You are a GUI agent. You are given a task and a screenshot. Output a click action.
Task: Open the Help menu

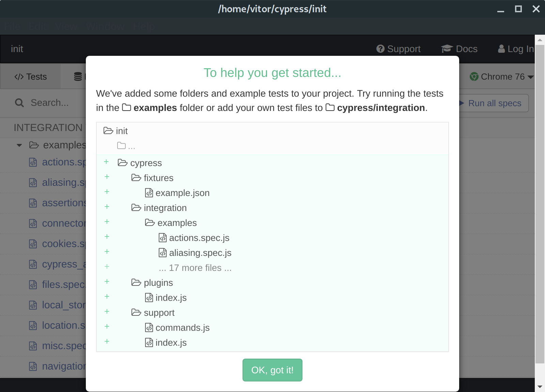tap(144, 27)
